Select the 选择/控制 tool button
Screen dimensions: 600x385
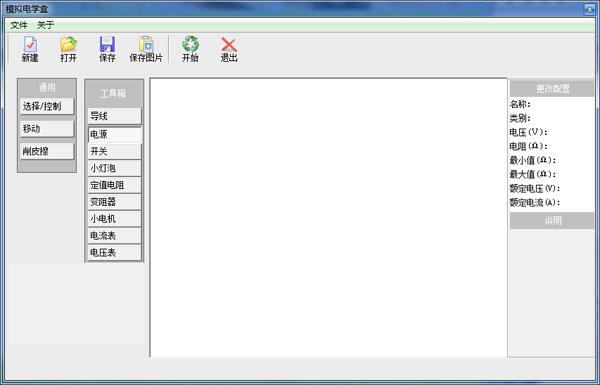click(47, 106)
